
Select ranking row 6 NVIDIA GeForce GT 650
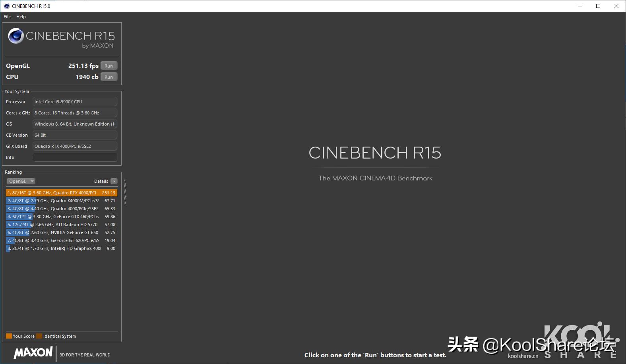click(62, 232)
